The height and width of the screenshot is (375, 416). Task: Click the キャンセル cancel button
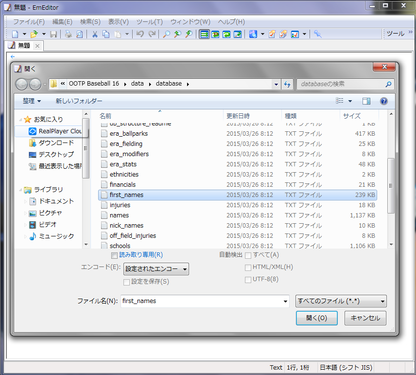[365, 318]
